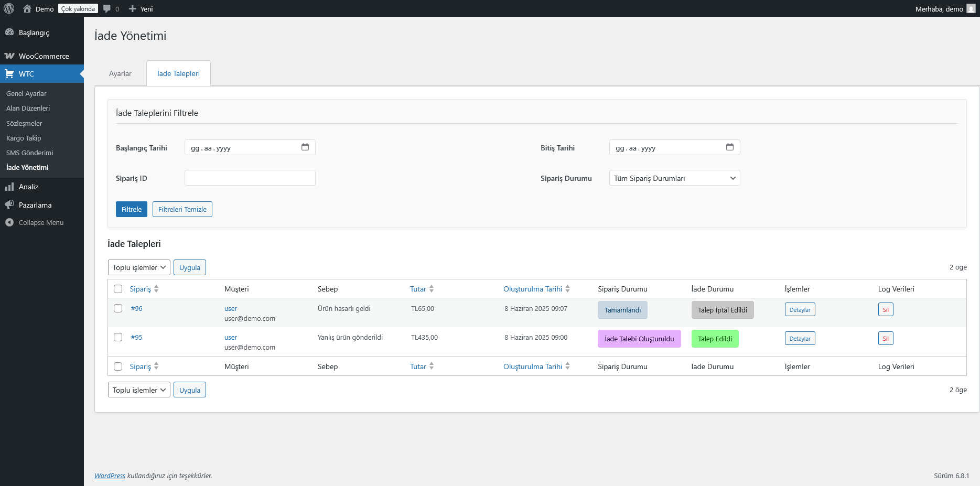Open İade Yönetimi submenu item

tap(27, 167)
